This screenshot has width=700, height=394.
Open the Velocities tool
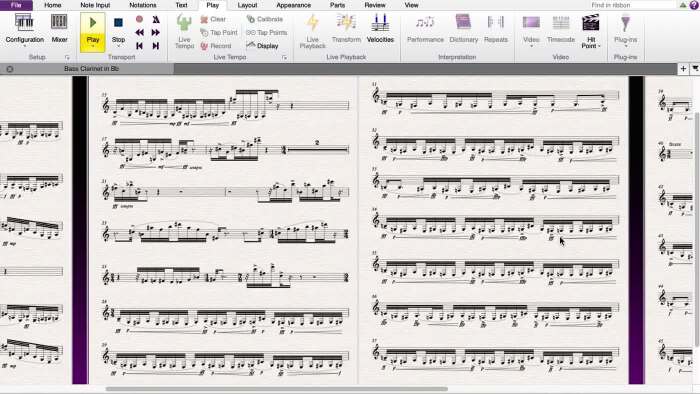click(380, 29)
